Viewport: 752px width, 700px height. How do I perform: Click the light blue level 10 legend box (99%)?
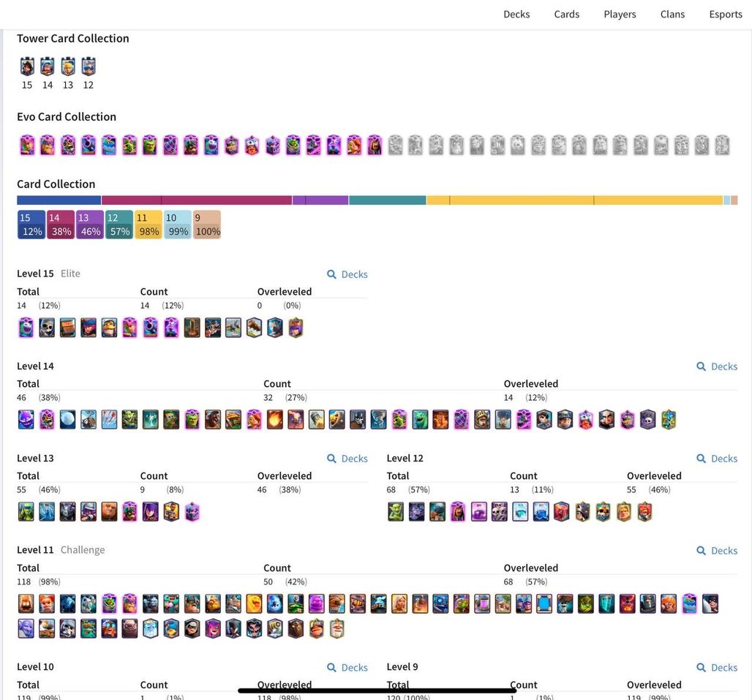click(x=178, y=225)
